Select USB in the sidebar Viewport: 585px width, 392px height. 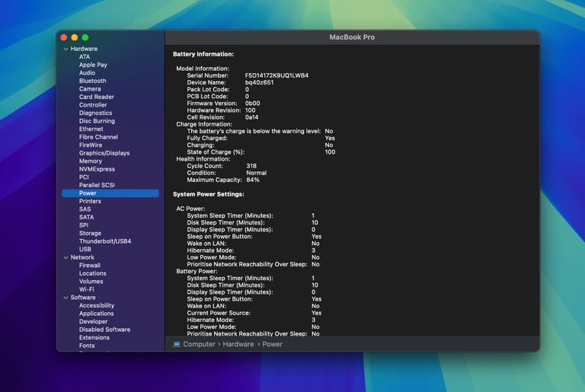point(85,249)
